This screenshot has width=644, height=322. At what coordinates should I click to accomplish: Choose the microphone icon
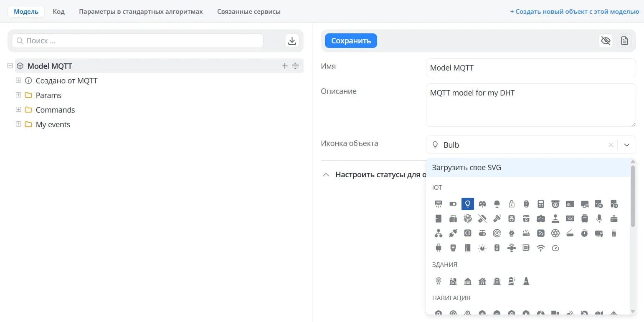(599, 219)
